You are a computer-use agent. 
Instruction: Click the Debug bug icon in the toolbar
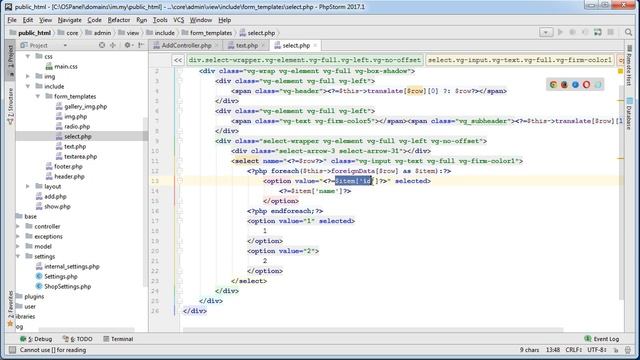[x=572, y=32]
